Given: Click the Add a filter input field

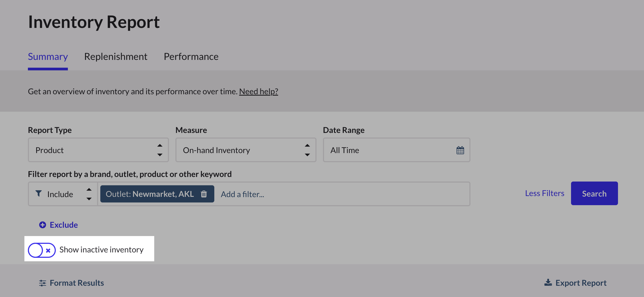Looking at the screenshot, I should (x=242, y=194).
